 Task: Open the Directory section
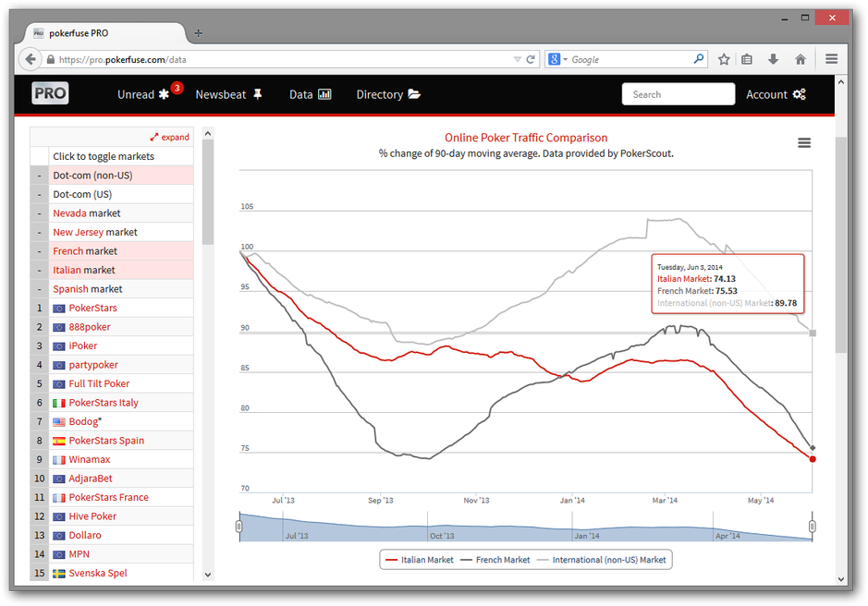point(388,94)
